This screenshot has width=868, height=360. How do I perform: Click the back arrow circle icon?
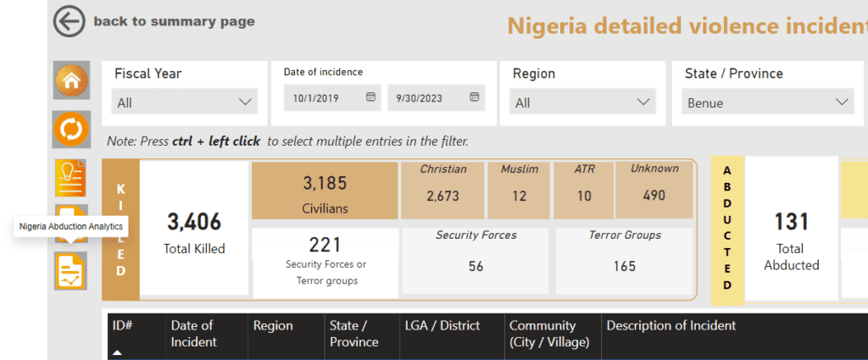pyautogui.click(x=70, y=21)
